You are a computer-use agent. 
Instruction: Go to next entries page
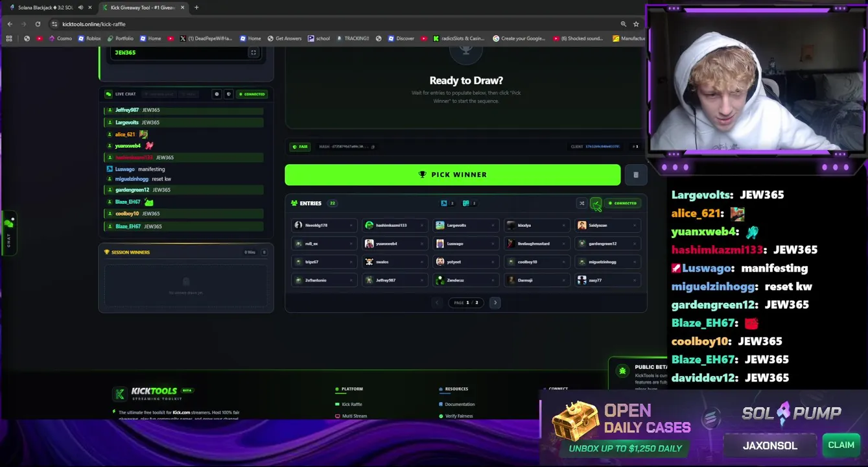495,302
